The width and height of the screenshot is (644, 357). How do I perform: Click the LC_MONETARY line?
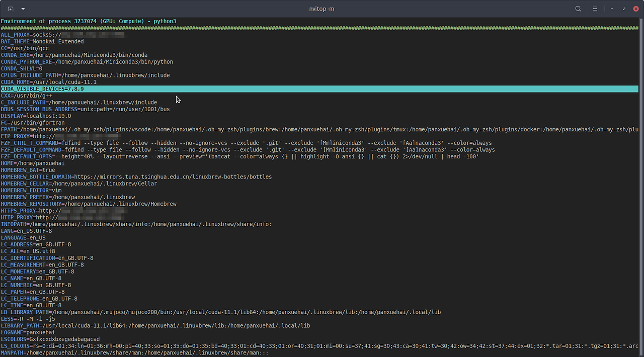click(38, 271)
